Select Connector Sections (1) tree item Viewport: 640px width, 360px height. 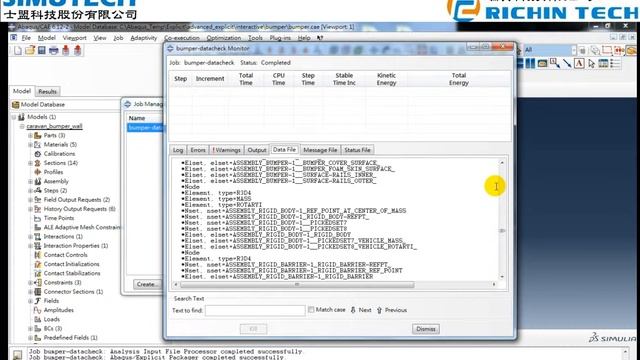(73, 292)
